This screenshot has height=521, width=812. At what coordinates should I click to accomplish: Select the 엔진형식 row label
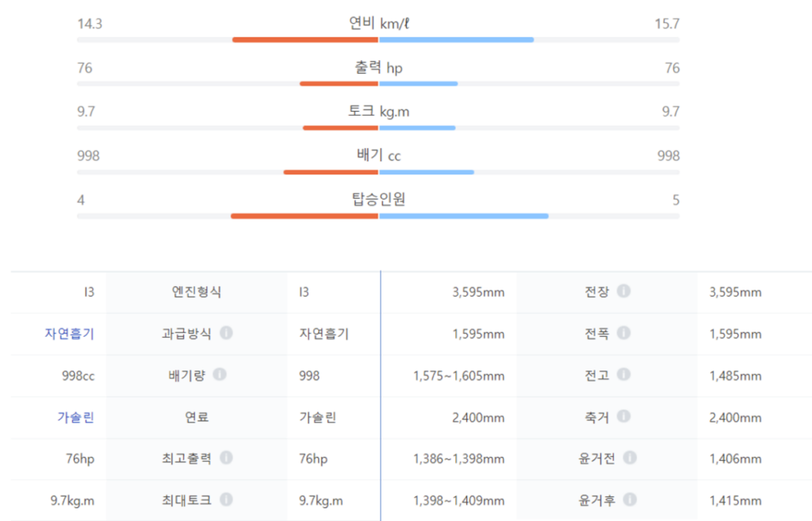[197, 292]
